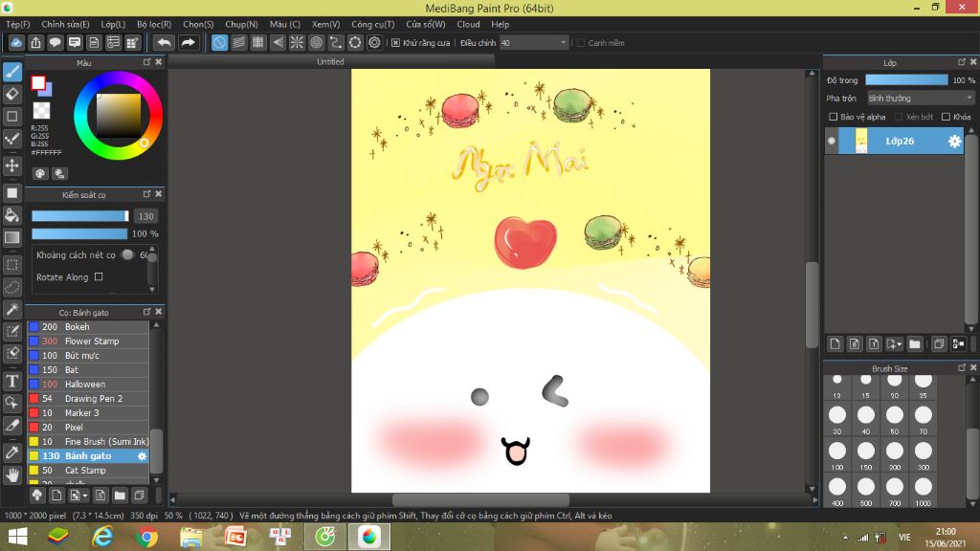Undock the Lớp layer panel
The width and height of the screenshot is (980, 551).
pyautogui.click(x=962, y=62)
